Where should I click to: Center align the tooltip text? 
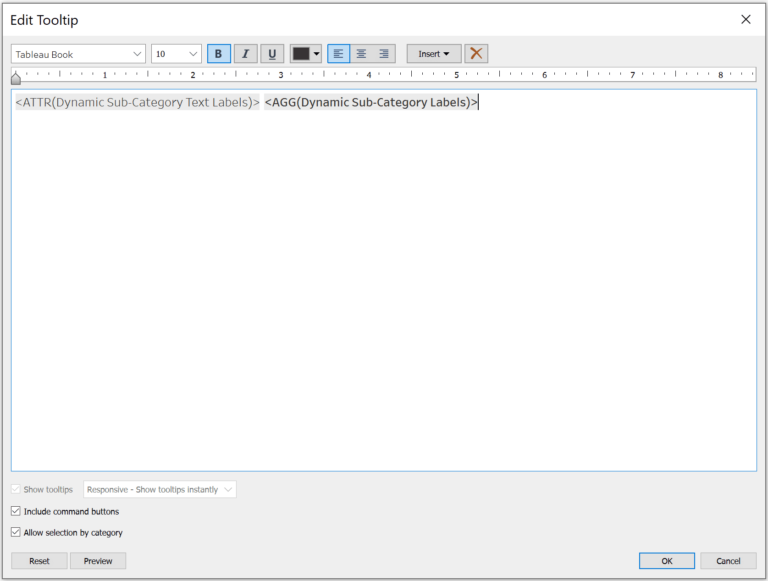coord(361,54)
